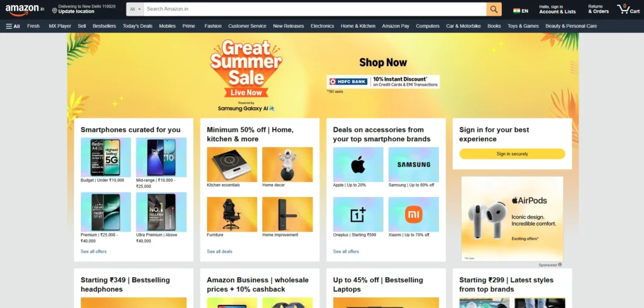Expand Account & Lists menu
This screenshot has width=644, height=308.
557,9
